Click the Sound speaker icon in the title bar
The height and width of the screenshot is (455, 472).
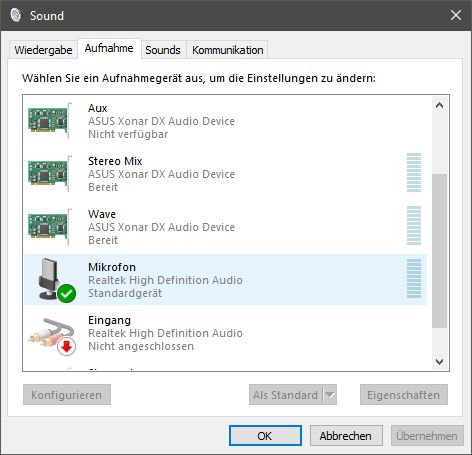16,15
